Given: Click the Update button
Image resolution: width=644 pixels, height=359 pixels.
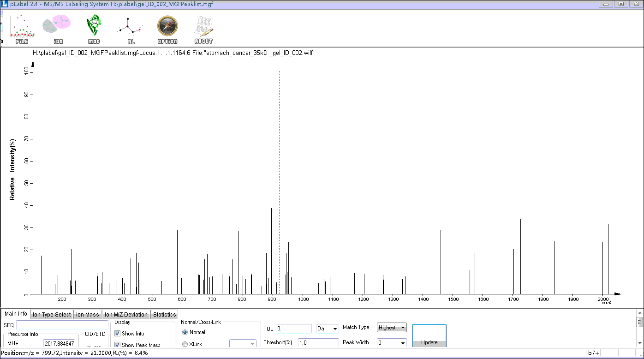Looking at the screenshot, I should point(429,336).
